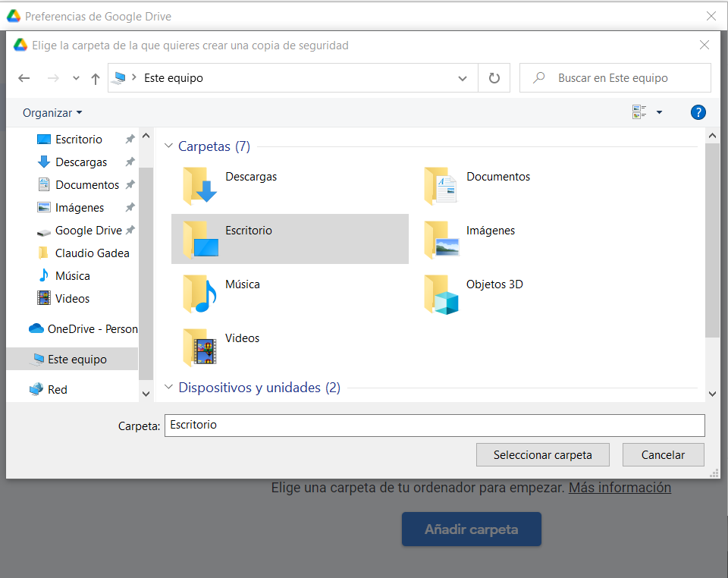This screenshot has height=578, width=728.
Task: Go up one folder level
Action: pos(96,78)
